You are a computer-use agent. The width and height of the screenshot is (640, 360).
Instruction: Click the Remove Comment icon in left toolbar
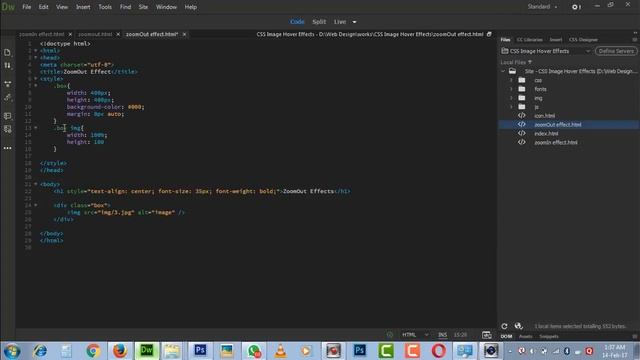(x=7, y=129)
